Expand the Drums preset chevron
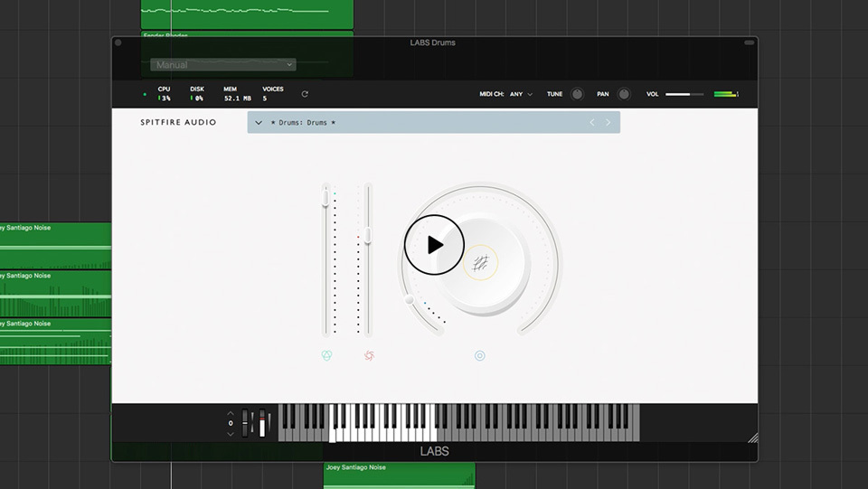The image size is (868, 489). (258, 122)
